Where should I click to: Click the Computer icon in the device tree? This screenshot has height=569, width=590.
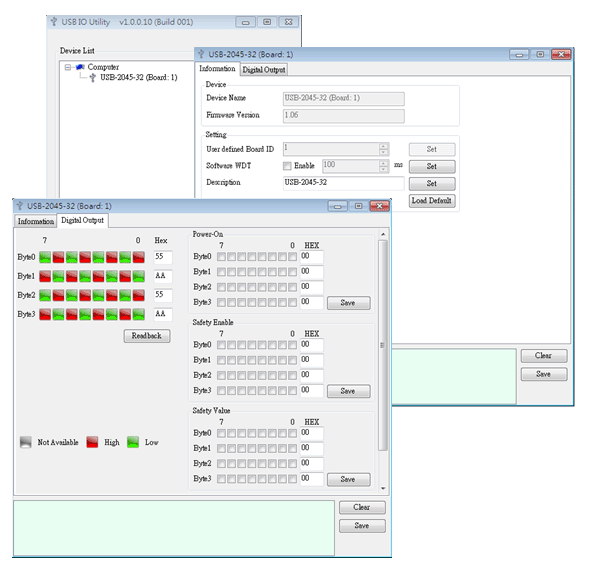click(80, 67)
